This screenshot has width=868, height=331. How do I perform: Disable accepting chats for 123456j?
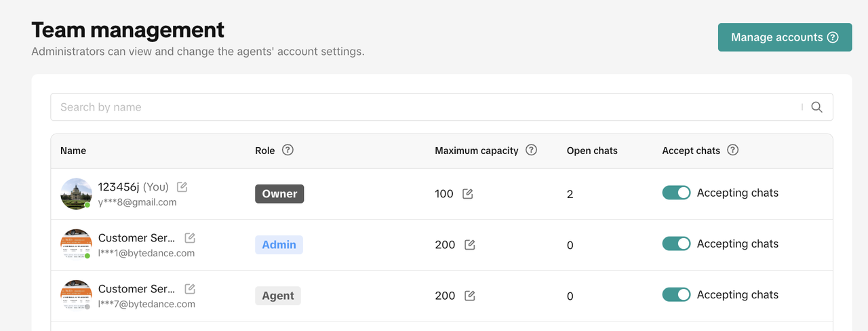click(x=676, y=193)
